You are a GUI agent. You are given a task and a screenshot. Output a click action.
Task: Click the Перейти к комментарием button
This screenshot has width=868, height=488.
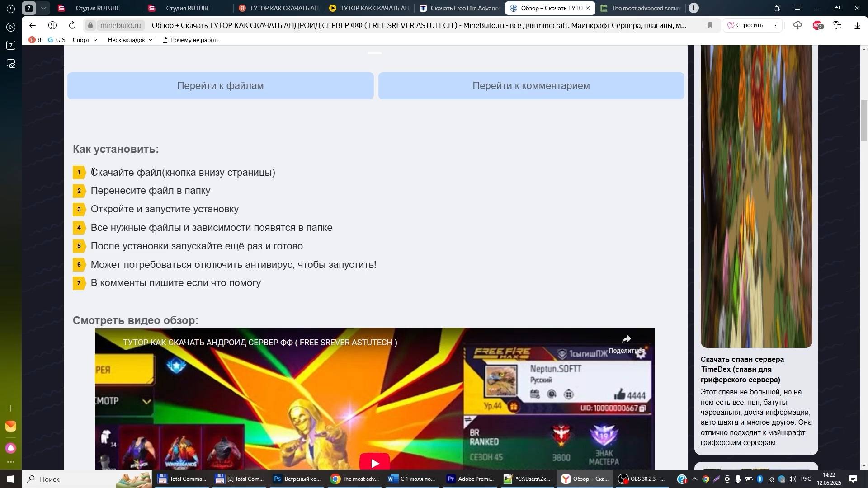pos(531,86)
